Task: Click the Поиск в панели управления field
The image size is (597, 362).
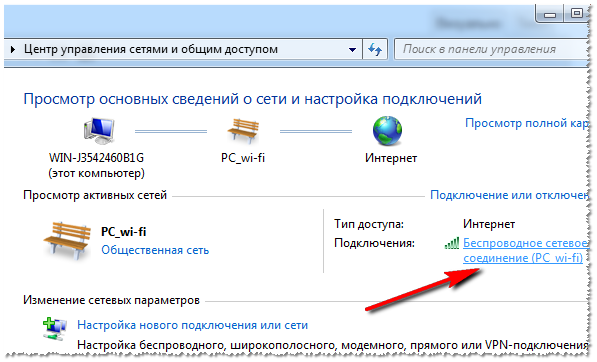Action: coord(491,49)
